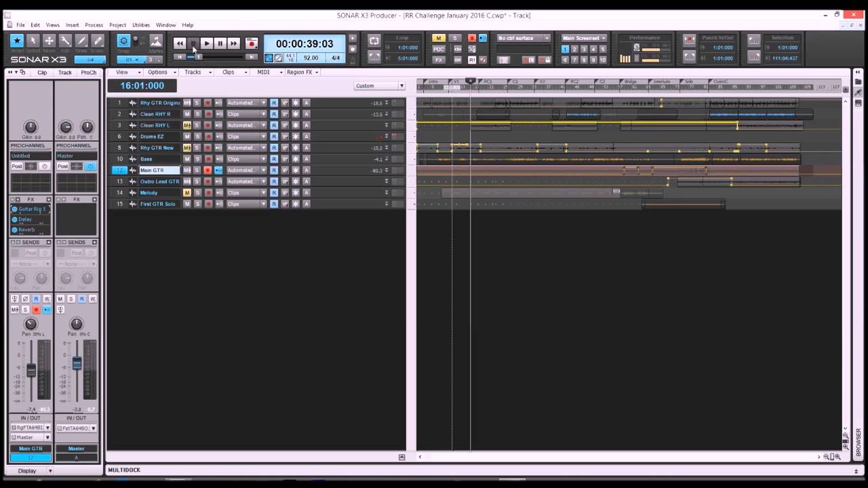Open the Custom track control dropdown
This screenshot has width=868, height=488.
(x=379, y=85)
